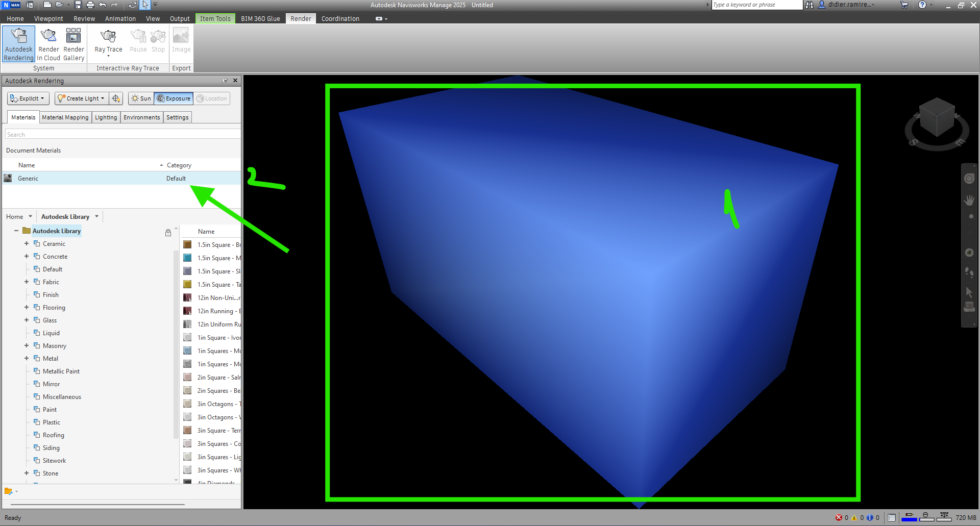Image resolution: width=980 pixels, height=526 pixels.
Task: Print using the printer icon
Action: click(90, 5)
